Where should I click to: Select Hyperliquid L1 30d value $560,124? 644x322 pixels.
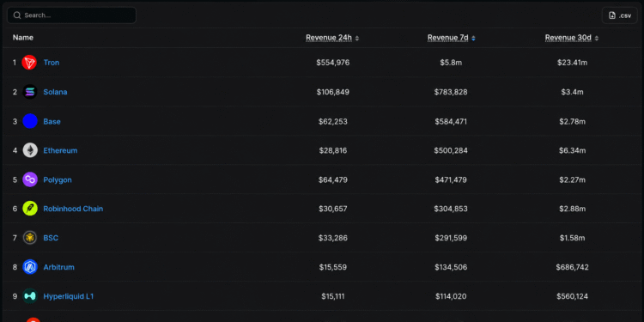coord(572,296)
